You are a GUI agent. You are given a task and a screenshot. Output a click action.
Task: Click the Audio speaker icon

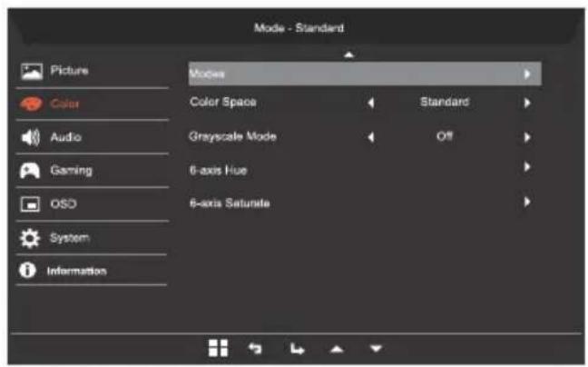point(30,137)
